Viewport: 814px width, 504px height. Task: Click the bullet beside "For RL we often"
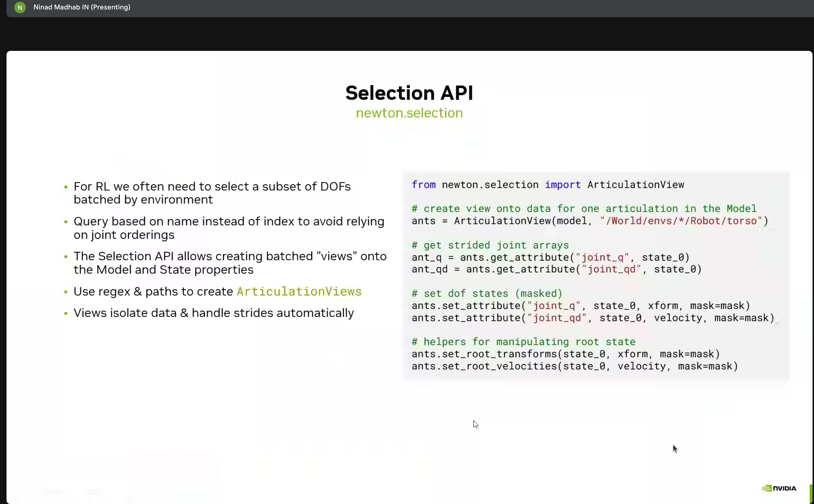point(66,187)
